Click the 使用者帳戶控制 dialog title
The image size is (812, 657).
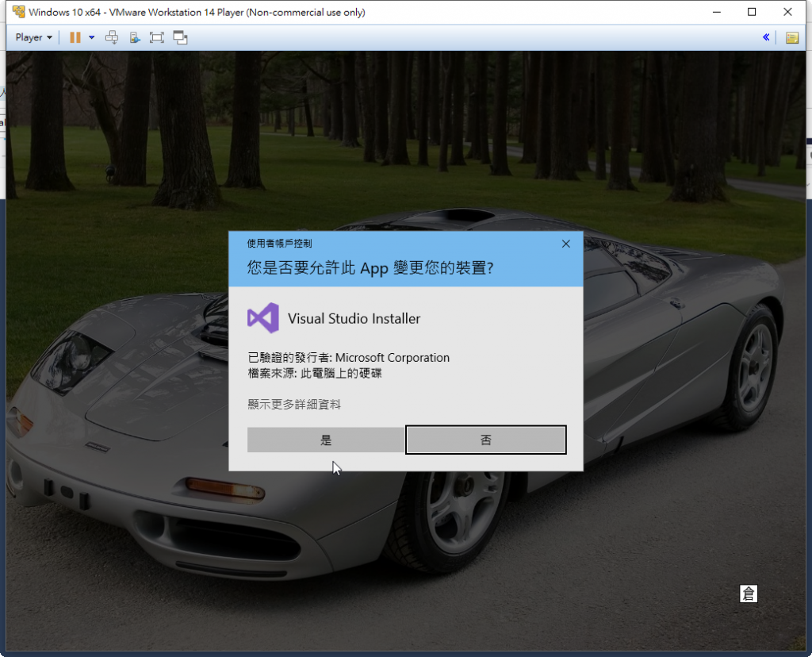pyautogui.click(x=280, y=244)
